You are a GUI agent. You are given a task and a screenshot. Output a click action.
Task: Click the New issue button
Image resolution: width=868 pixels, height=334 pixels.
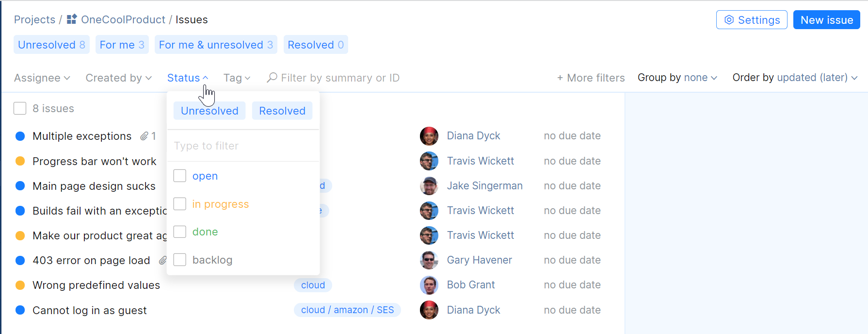(x=826, y=20)
